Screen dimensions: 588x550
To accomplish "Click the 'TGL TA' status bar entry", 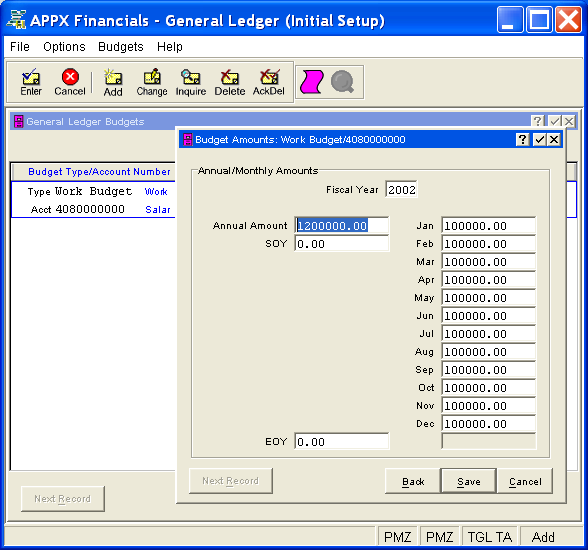I will (489, 537).
